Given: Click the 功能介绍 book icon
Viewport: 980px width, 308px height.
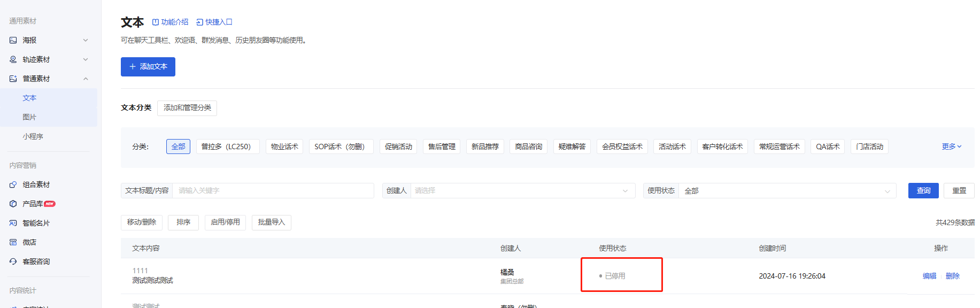Looking at the screenshot, I should (156, 22).
